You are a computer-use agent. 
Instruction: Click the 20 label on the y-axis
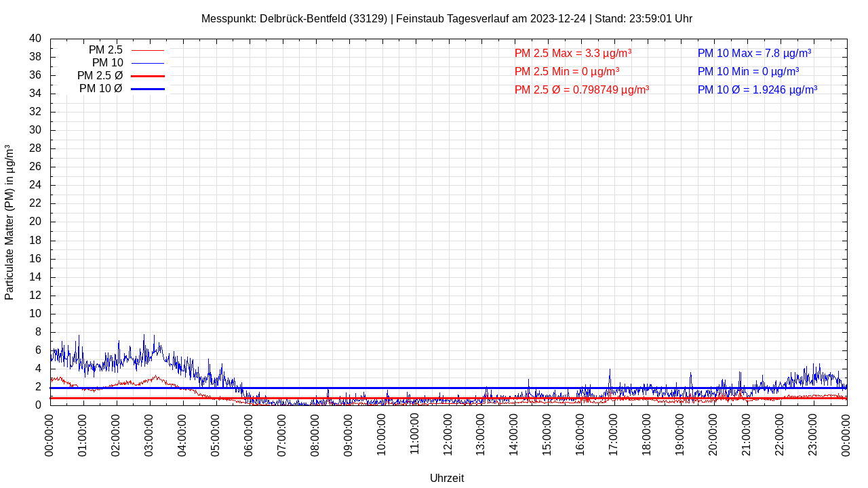pos(35,222)
